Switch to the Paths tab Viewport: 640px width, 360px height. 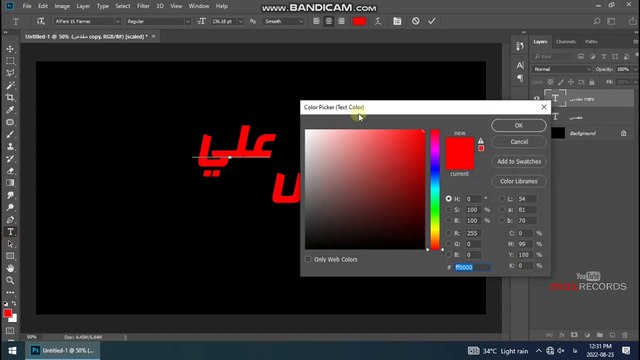591,42
